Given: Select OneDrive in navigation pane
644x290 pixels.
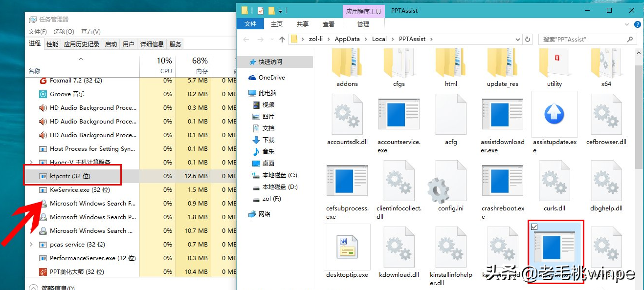Looking at the screenshot, I should pos(267,78).
